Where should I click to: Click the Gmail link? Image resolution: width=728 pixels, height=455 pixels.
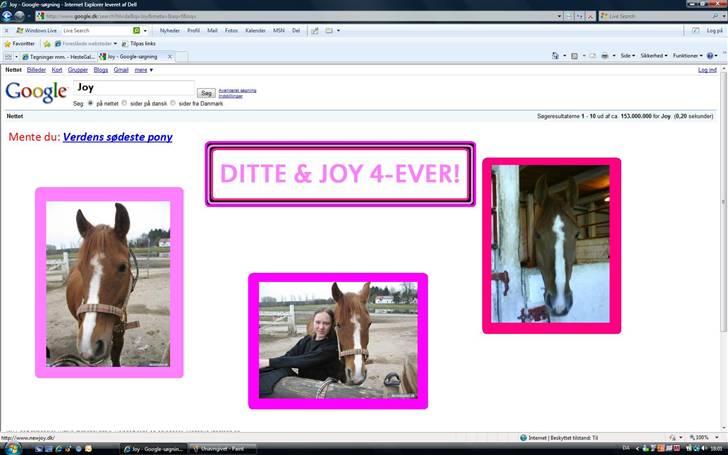pyautogui.click(x=121, y=70)
